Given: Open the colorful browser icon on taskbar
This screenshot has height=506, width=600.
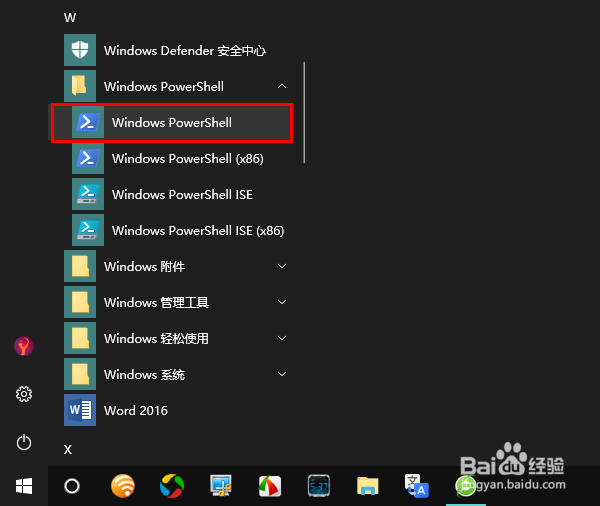Looking at the screenshot, I should coord(172,486).
